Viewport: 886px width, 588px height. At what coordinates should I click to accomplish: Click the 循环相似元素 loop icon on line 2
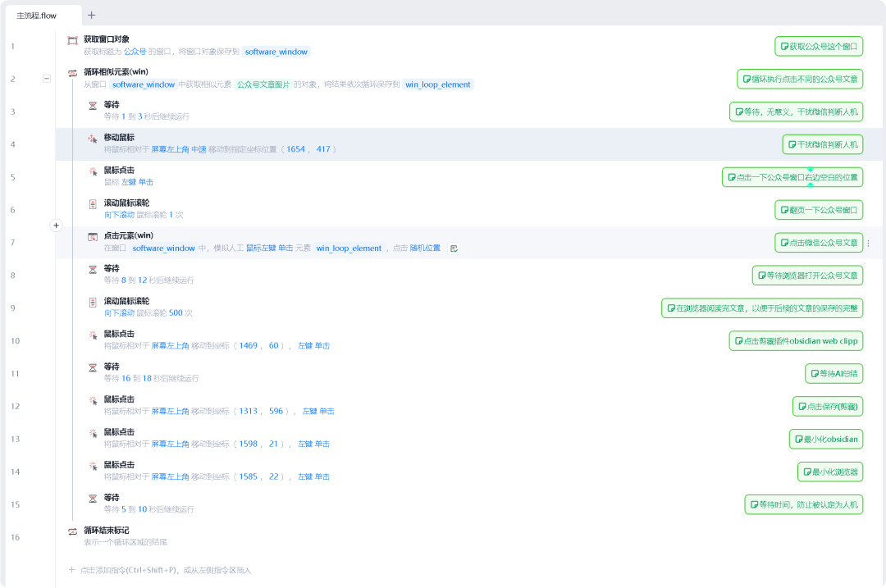[72, 73]
